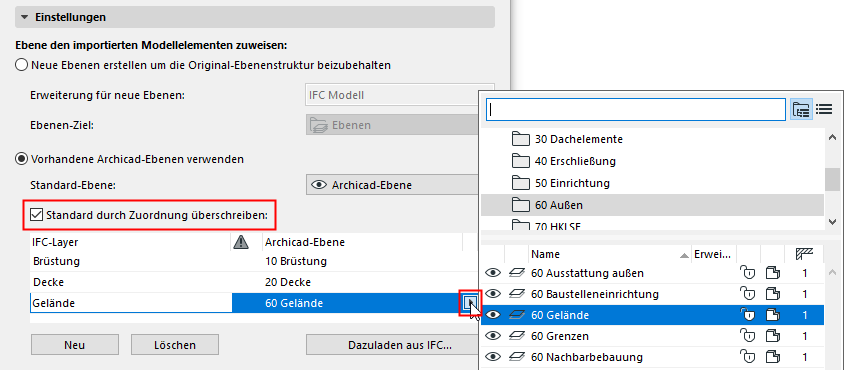Switch layer popup to flat list view
The image size is (844, 370).
click(824, 109)
